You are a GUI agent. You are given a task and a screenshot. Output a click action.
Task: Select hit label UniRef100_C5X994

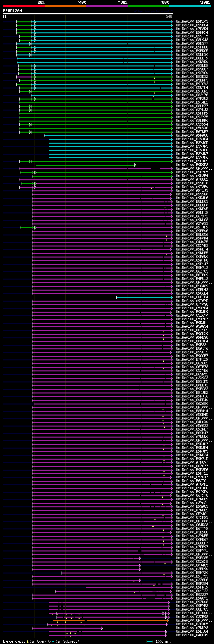(x=192, y=124)
